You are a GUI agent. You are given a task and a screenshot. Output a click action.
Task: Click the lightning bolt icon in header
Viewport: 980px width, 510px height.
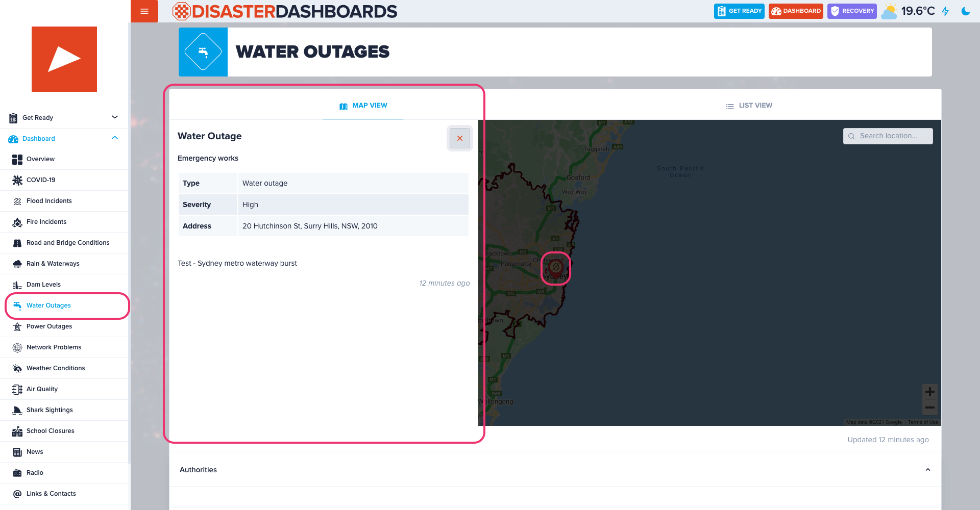click(x=945, y=11)
